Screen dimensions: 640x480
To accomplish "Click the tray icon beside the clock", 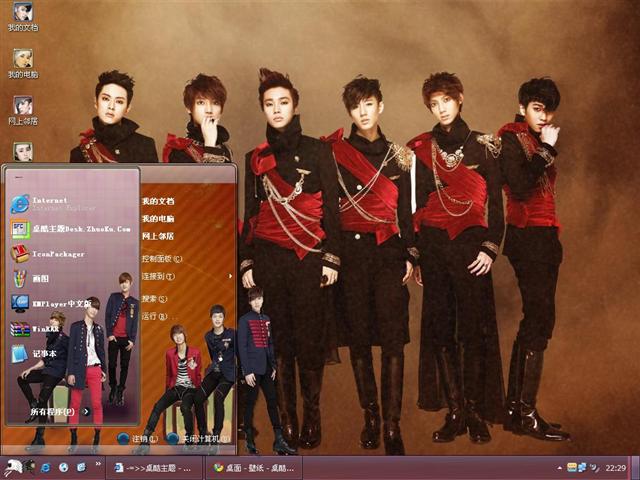I will click(595, 468).
